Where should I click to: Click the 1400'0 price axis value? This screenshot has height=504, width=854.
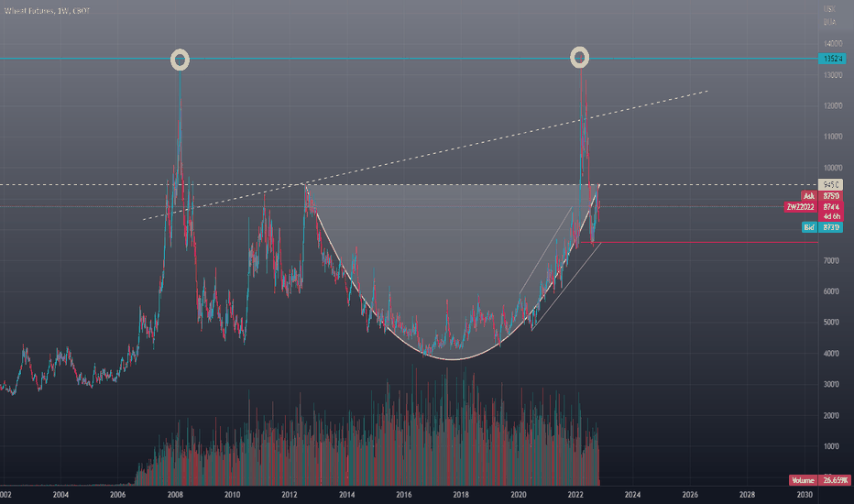[833, 44]
